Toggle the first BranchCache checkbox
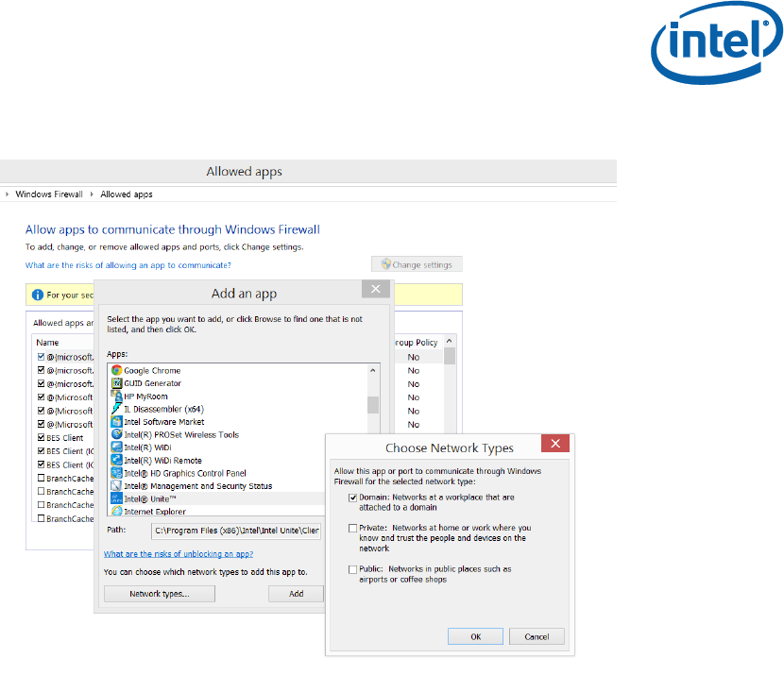The height and width of the screenshot is (692, 784). pos(41,478)
